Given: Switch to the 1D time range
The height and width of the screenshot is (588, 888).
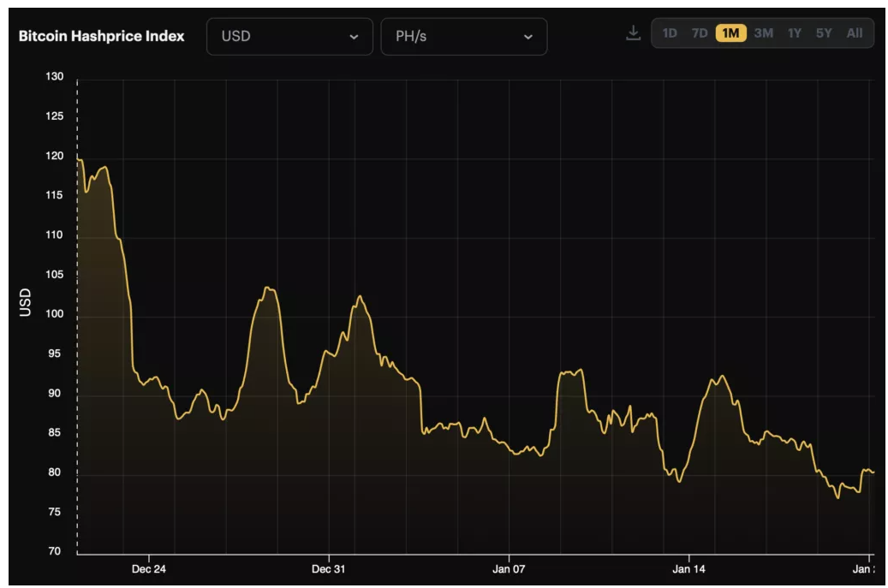Looking at the screenshot, I should [670, 33].
